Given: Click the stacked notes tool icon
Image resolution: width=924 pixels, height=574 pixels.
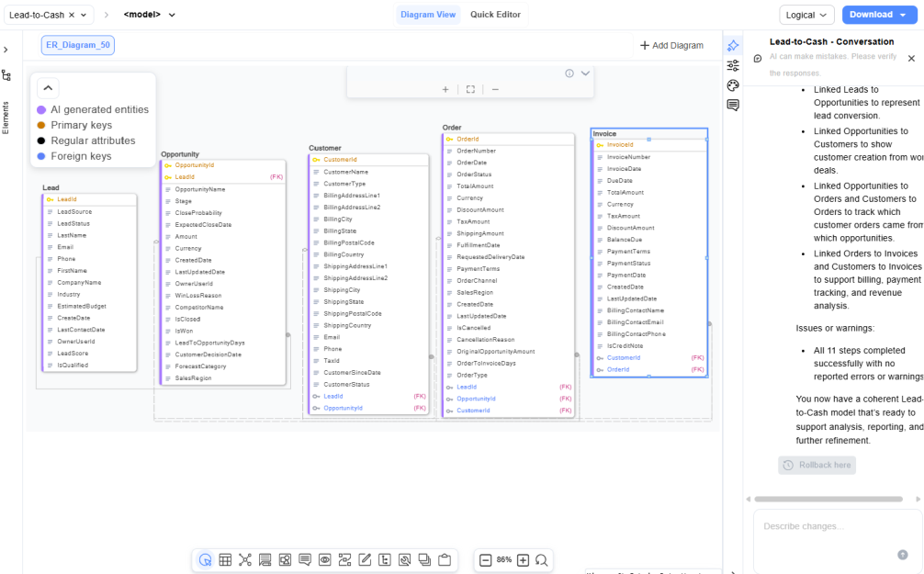Looking at the screenshot, I should pos(265,560).
